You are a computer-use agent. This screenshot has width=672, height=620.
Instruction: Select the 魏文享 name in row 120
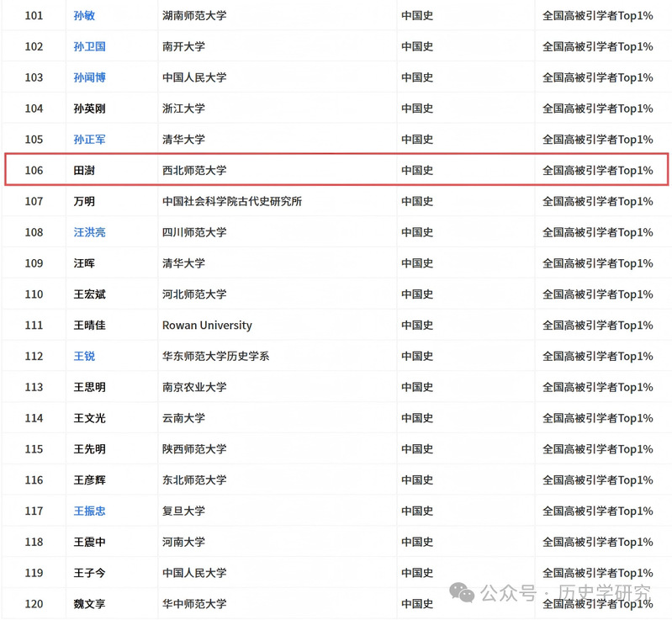[x=89, y=604]
